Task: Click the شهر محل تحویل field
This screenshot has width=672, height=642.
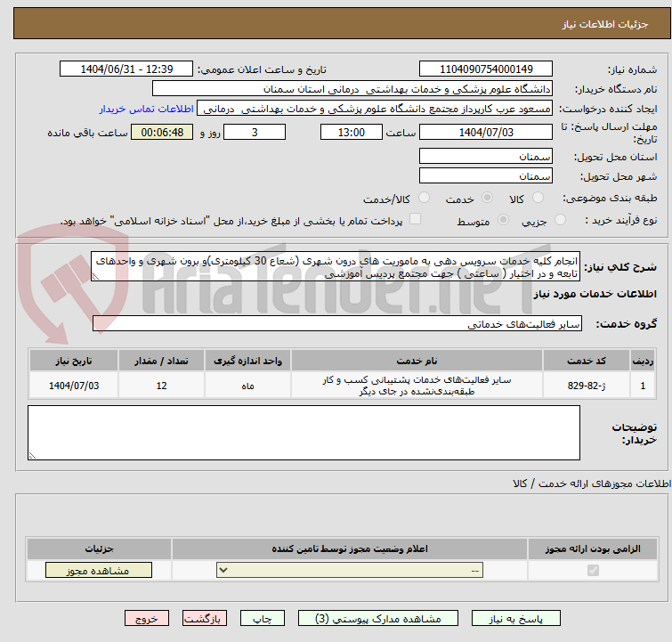Action: click(486, 175)
